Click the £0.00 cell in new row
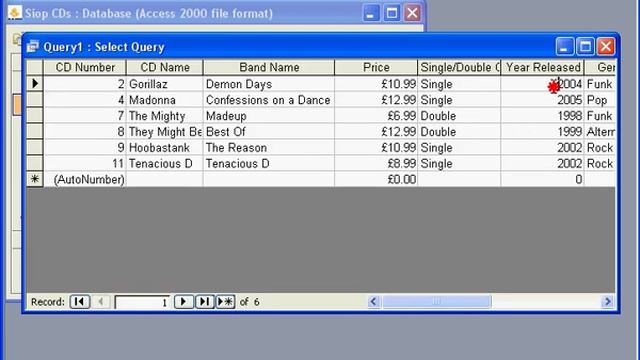 point(376,180)
